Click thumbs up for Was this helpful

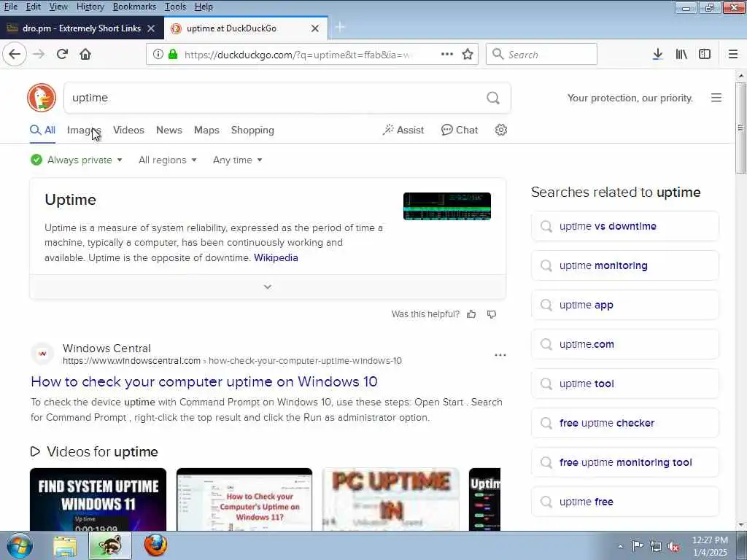pyautogui.click(x=471, y=314)
